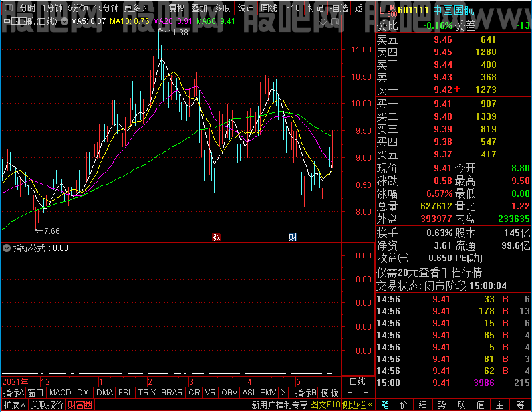Image resolution: width=532 pixels, height=412 pixels.
Task: Click the 叠加 overlay button
Action: pos(199,8)
